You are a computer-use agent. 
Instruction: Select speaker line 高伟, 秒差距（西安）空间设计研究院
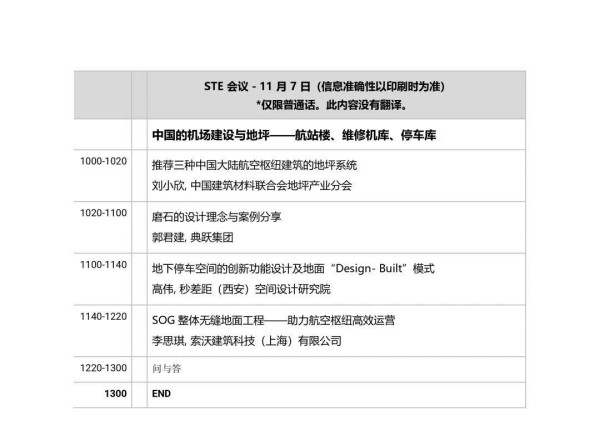[x=244, y=290]
